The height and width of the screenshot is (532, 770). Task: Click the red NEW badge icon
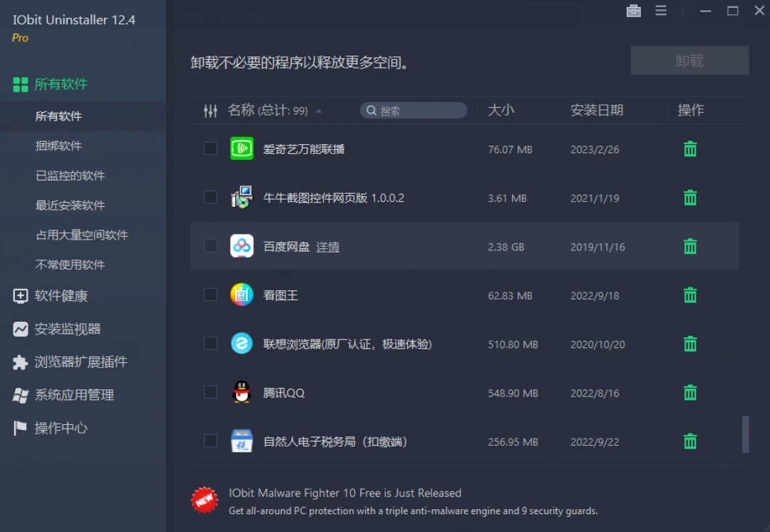point(205,500)
